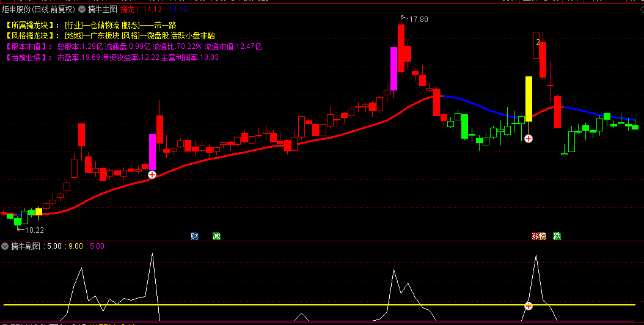Viewport: 644px width, 325px height.
Task: Click the blue 14.12 indicator value
Action: coord(178,9)
